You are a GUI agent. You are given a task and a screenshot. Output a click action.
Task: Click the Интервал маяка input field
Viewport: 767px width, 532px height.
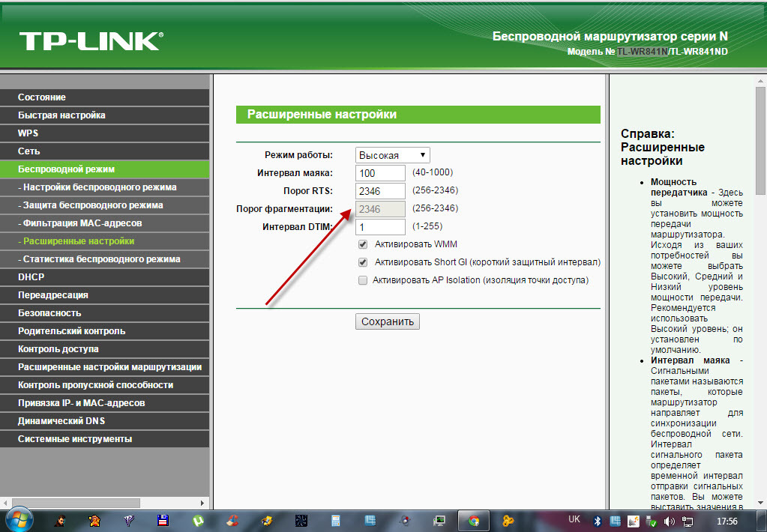380,173
